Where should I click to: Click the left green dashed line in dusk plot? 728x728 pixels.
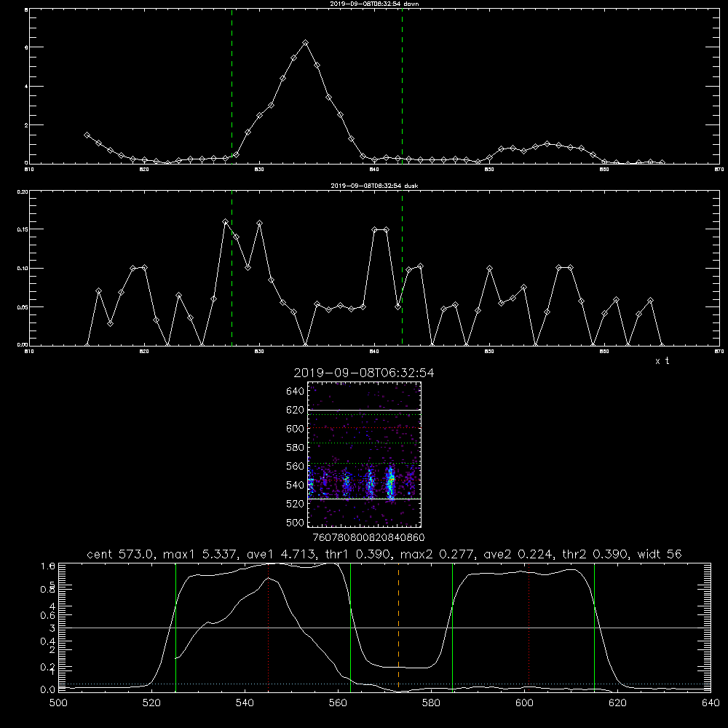tap(232, 269)
